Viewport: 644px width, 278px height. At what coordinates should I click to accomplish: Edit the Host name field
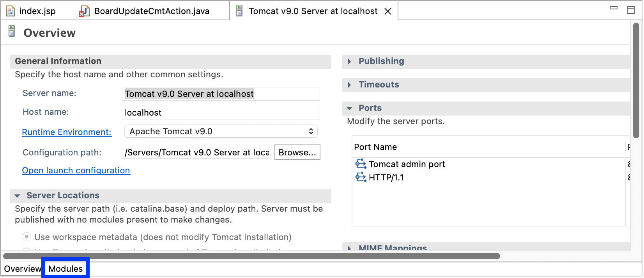pyautogui.click(x=221, y=112)
